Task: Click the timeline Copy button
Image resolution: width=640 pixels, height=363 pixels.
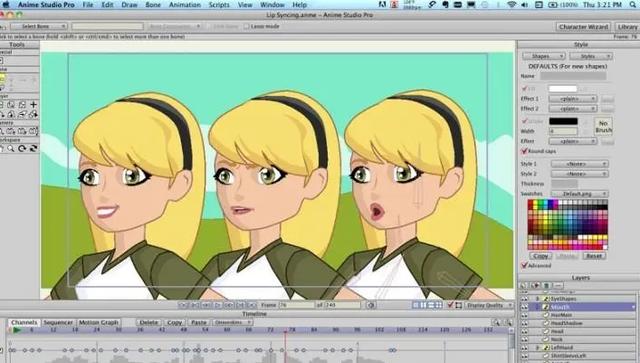Action: pos(174,322)
